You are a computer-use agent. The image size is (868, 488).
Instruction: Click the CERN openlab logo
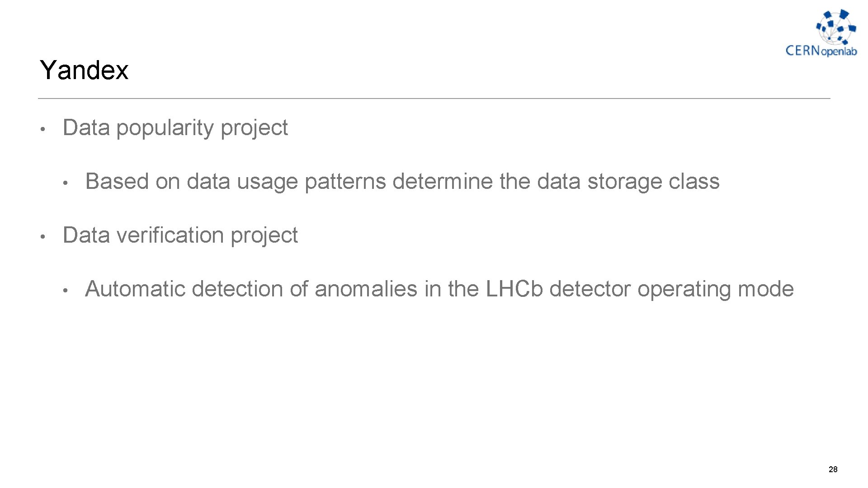click(x=821, y=33)
